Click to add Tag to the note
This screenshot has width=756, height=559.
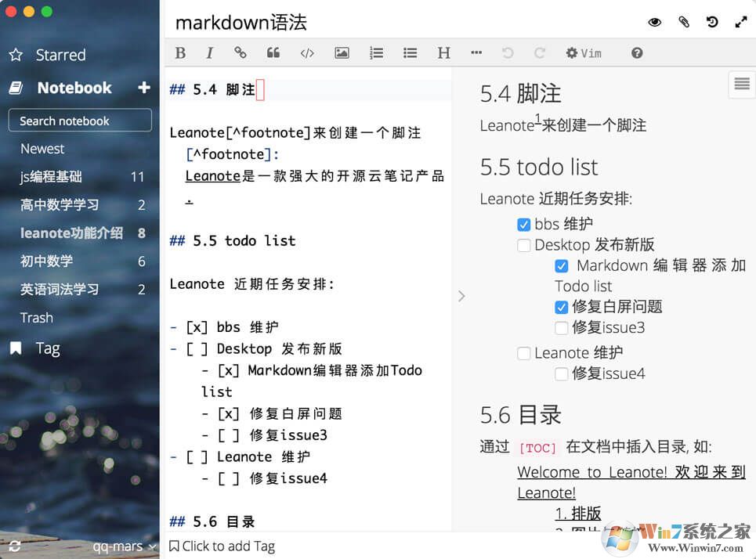(222, 546)
